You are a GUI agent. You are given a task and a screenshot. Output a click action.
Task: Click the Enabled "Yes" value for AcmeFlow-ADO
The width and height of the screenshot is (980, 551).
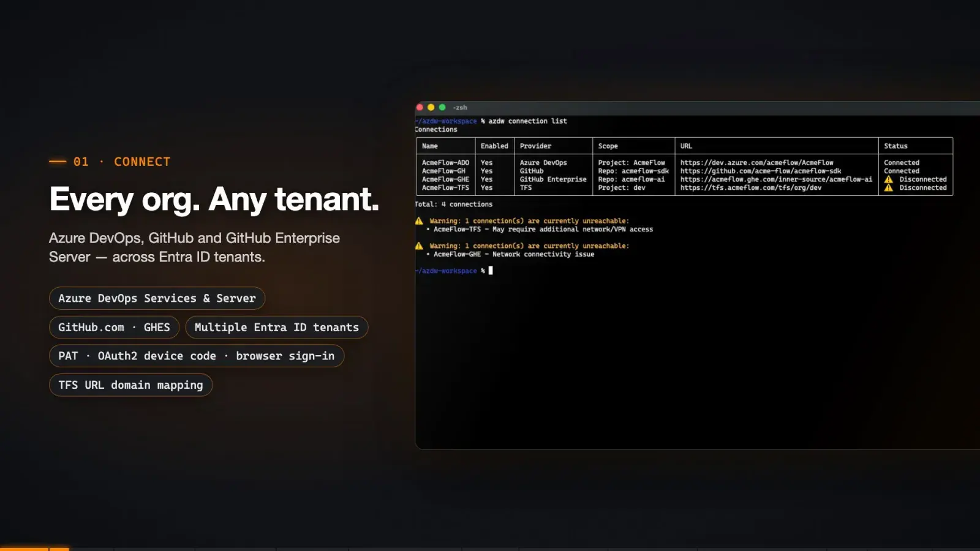click(x=486, y=163)
